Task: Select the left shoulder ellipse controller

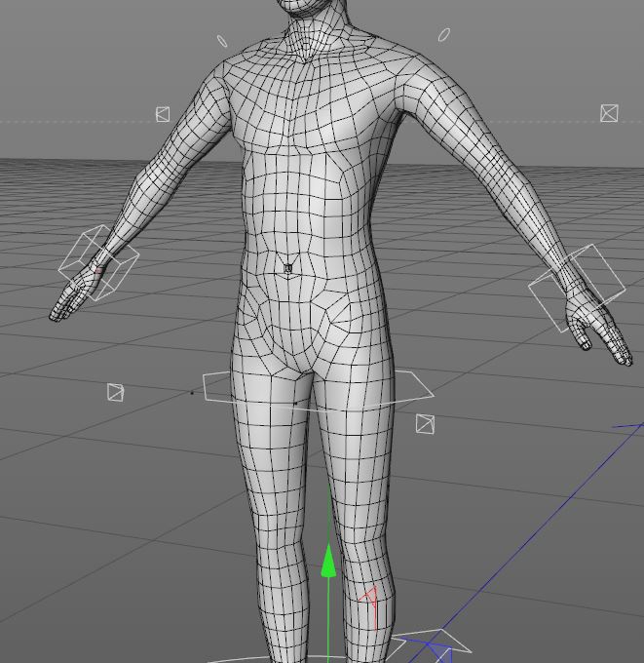Action: [x=222, y=41]
